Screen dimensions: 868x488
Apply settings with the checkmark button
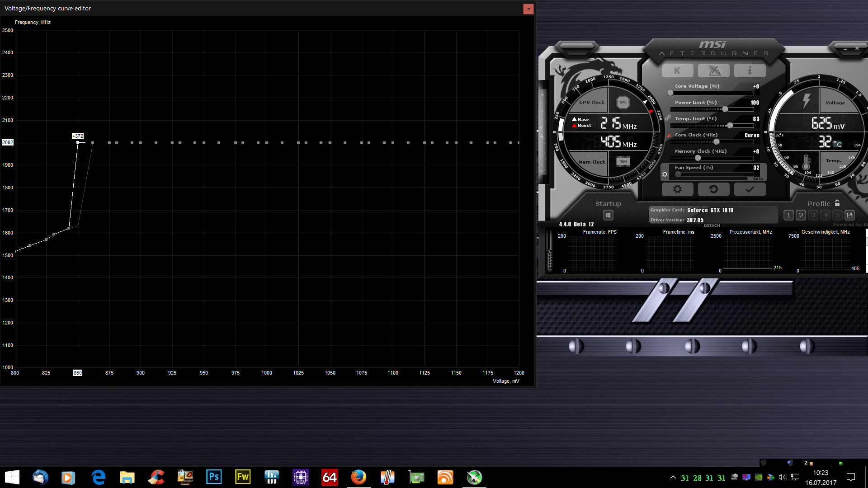(x=750, y=189)
